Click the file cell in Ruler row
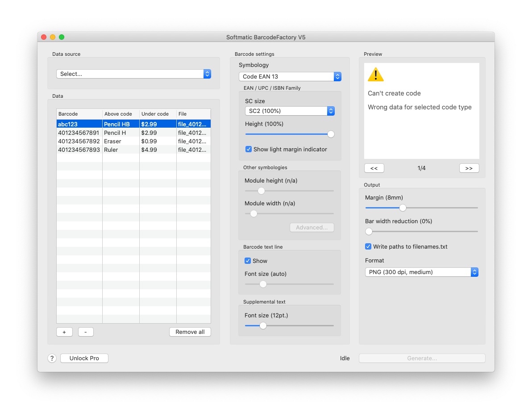 pos(194,150)
